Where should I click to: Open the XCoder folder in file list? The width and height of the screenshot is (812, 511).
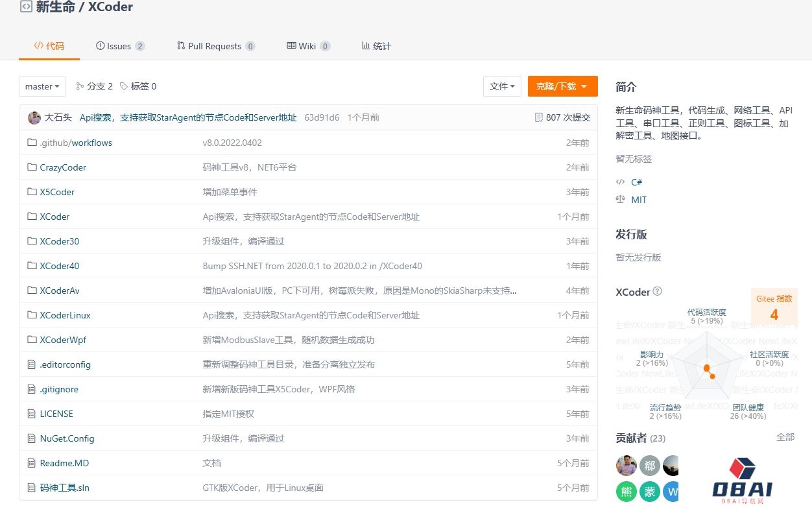(54, 217)
